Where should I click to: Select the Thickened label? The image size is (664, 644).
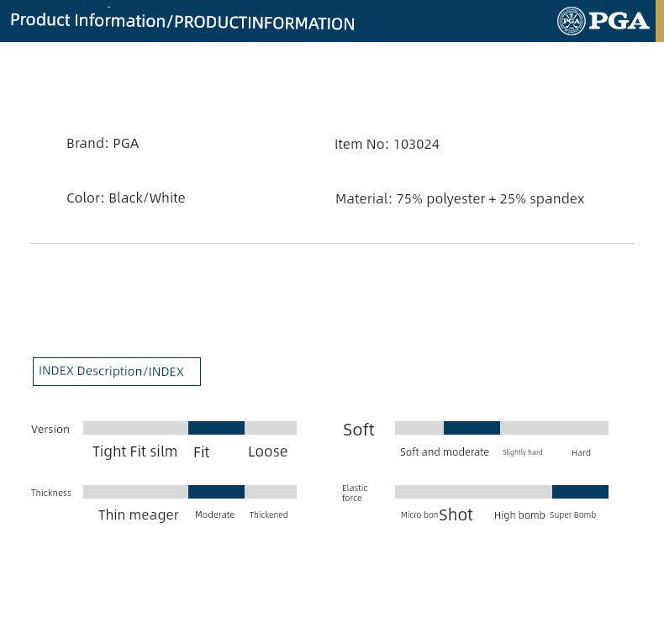[x=268, y=515]
